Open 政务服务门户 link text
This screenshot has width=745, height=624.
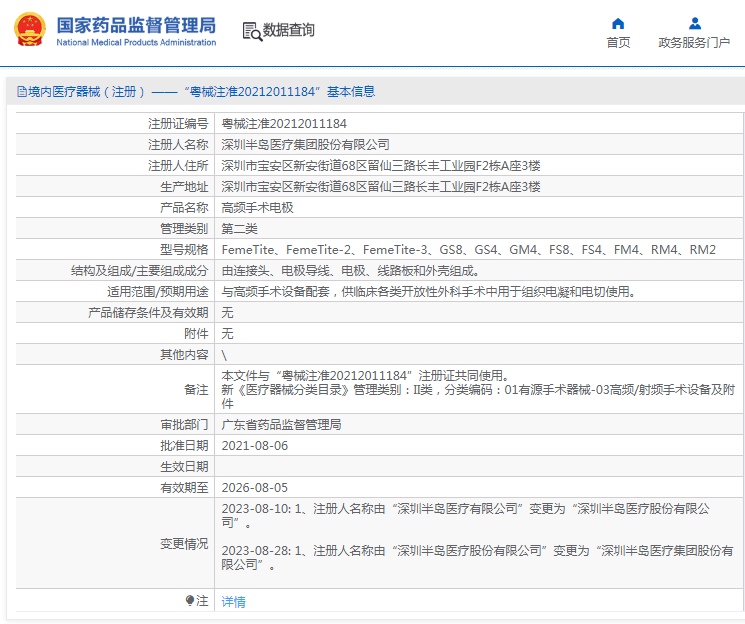coord(694,43)
